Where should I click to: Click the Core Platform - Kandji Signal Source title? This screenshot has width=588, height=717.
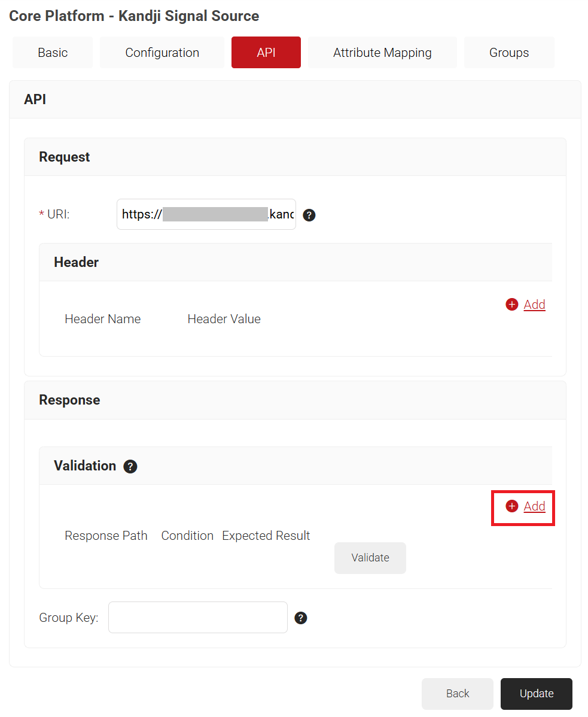pos(134,16)
